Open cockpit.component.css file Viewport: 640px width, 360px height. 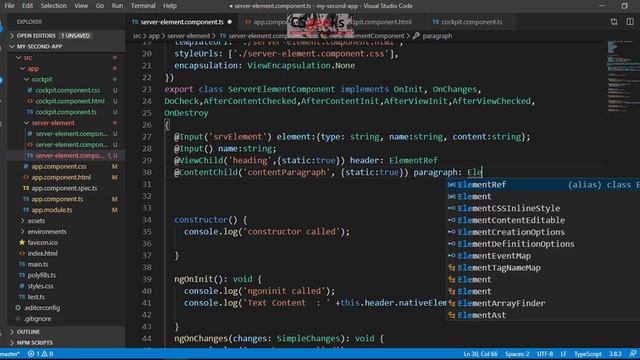pyautogui.click(x=67, y=90)
